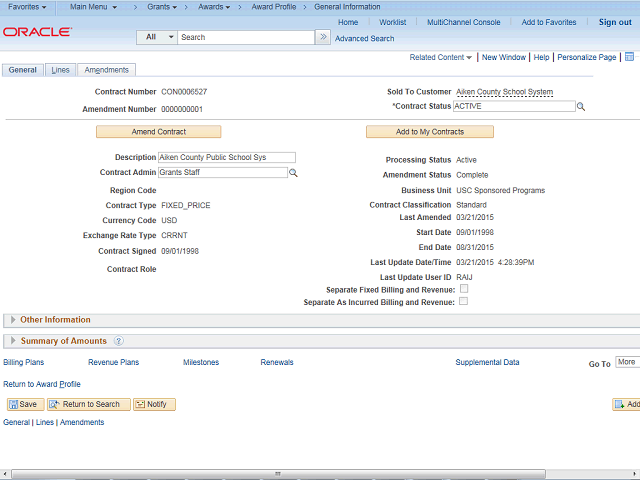
Task: Click the Add to Favorites link
Action: (x=549, y=22)
